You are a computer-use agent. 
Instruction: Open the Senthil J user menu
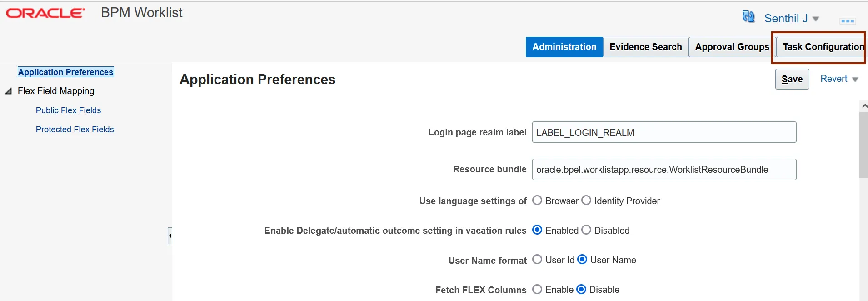click(x=791, y=19)
